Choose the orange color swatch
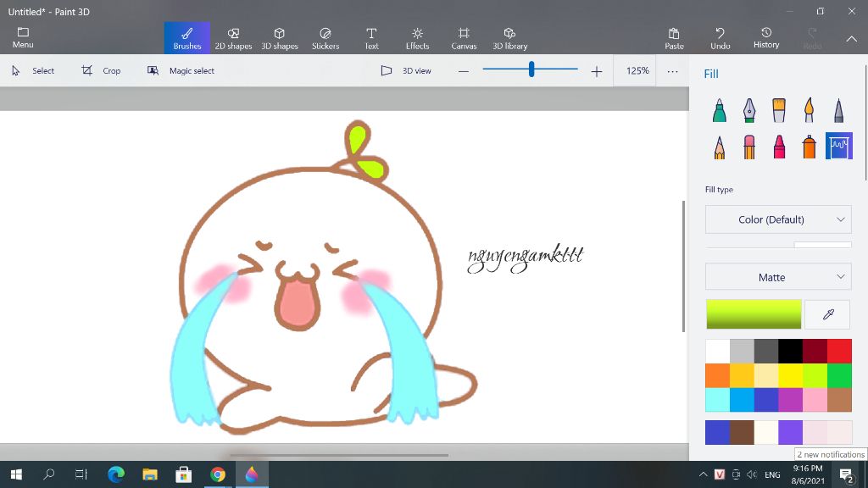This screenshot has height=488, width=868. pyautogui.click(x=717, y=375)
